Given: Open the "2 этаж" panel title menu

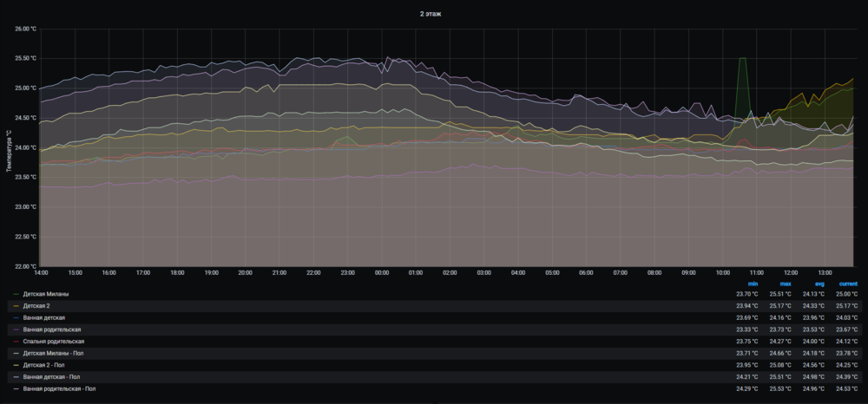Looking at the screenshot, I should pyautogui.click(x=431, y=15).
